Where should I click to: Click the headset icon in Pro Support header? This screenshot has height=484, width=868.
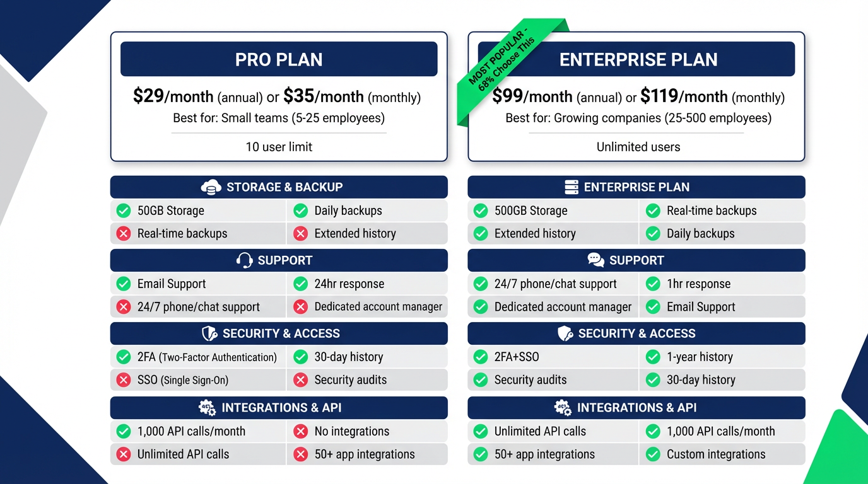click(x=244, y=260)
